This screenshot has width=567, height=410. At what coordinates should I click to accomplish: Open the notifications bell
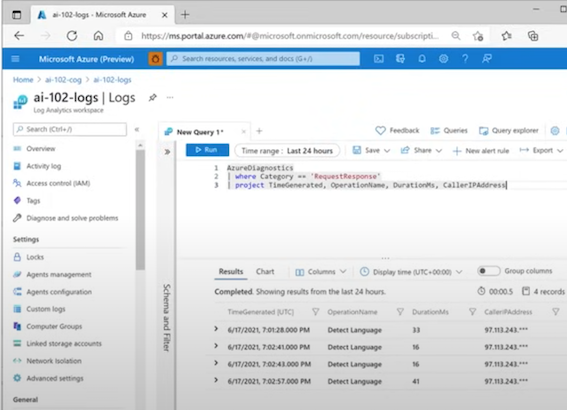click(x=422, y=59)
